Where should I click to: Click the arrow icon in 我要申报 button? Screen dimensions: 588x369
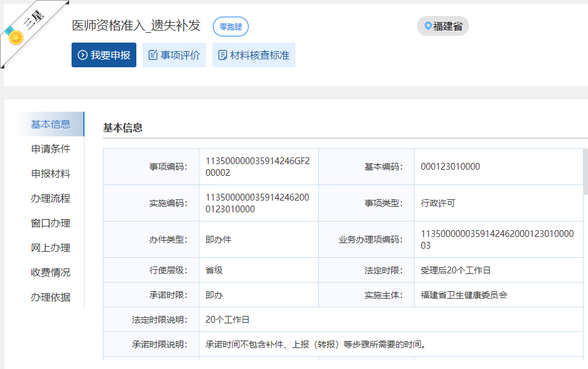click(x=82, y=56)
